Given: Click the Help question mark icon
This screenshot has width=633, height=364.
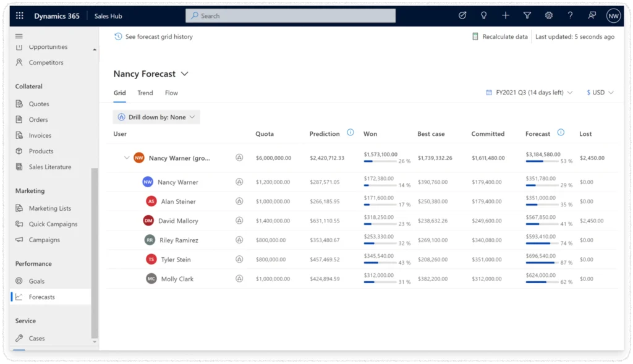Looking at the screenshot, I should click(x=570, y=16).
